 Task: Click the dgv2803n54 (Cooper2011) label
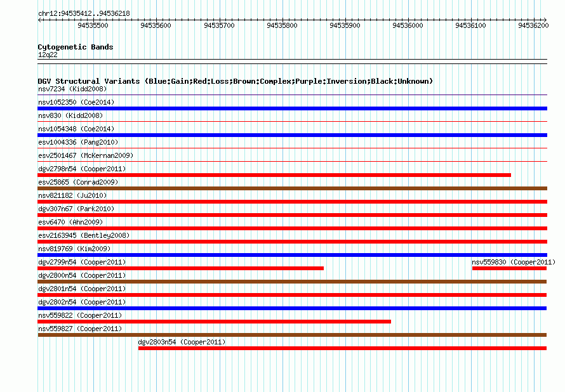(x=182, y=342)
